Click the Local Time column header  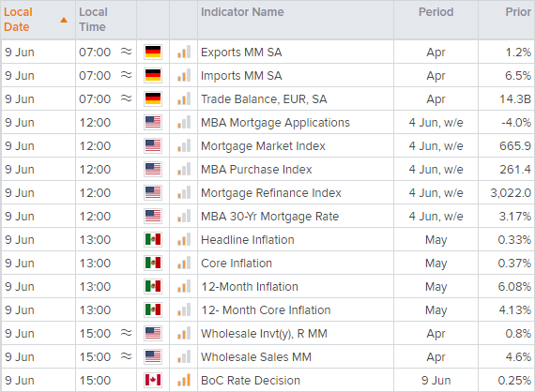pos(93,20)
